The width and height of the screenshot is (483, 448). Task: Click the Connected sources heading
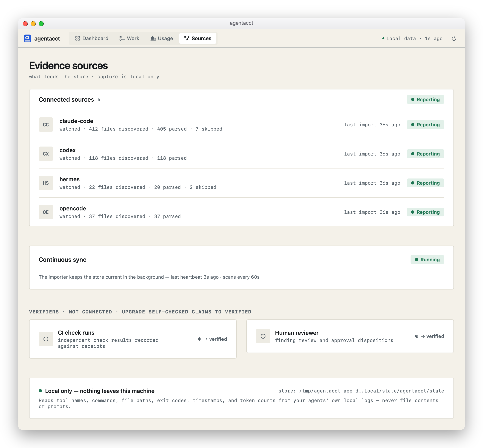tap(66, 99)
